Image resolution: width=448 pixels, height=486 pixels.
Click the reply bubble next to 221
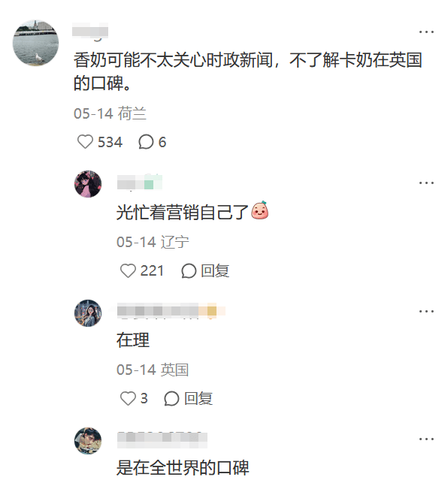189,271
